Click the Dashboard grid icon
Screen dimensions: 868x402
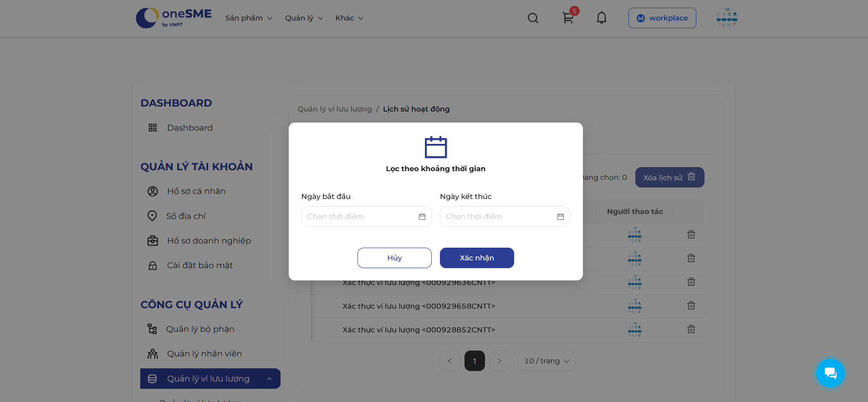tap(153, 128)
